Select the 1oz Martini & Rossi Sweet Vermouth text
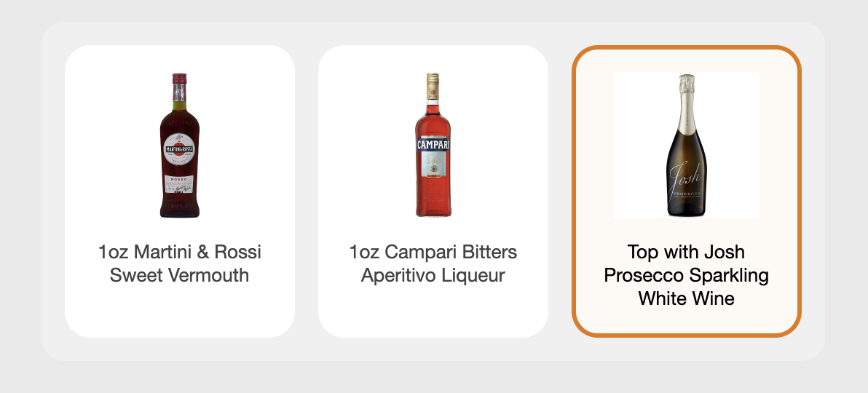 pos(179,263)
